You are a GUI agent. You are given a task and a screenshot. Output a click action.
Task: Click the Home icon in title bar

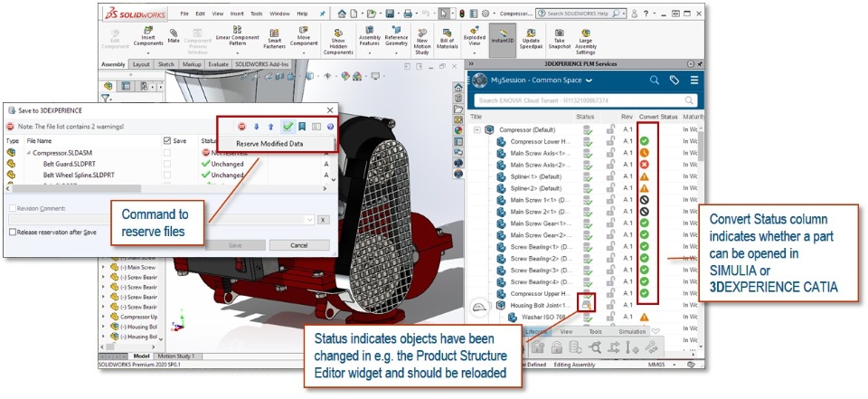pyautogui.click(x=342, y=14)
